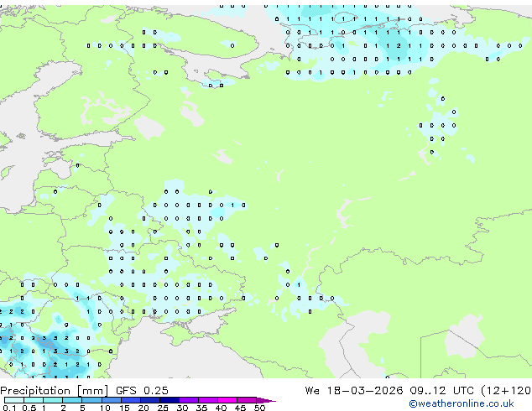Click the "45" legend scale label
This screenshot has height=411, width=532.
click(x=240, y=408)
